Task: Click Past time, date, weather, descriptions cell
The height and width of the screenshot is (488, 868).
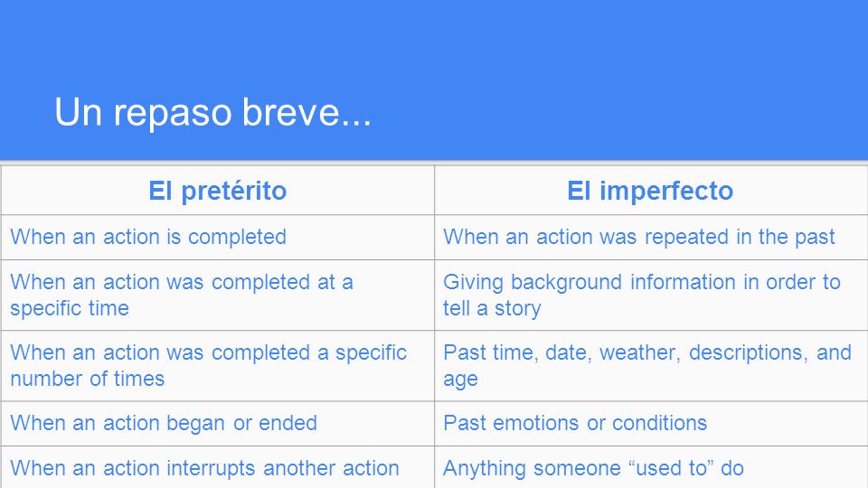Action: click(650, 366)
